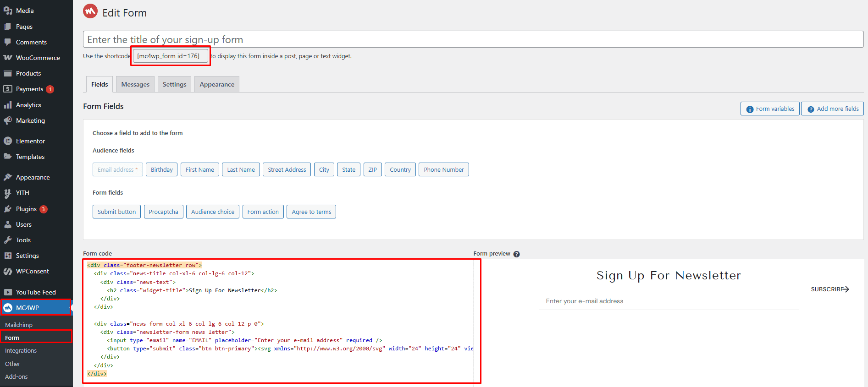
Task: Click the Analytics bar chart icon
Action: [8, 105]
